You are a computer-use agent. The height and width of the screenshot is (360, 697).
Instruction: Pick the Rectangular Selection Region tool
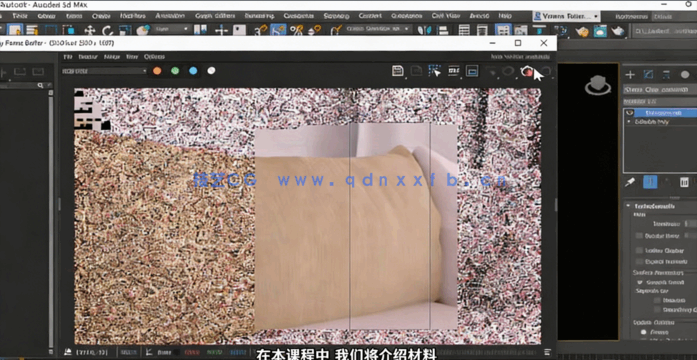pos(51,30)
